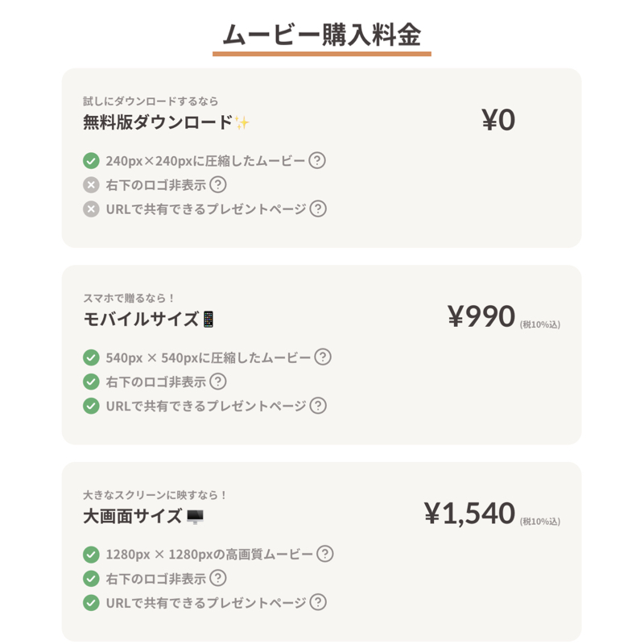Click question mark beside mobile plan's logo hiding
Viewport: 644px width, 644px height.
tap(218, 382)
